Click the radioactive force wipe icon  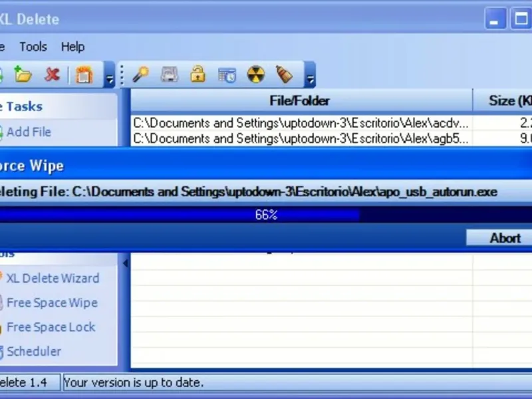(x=255, y=74)
